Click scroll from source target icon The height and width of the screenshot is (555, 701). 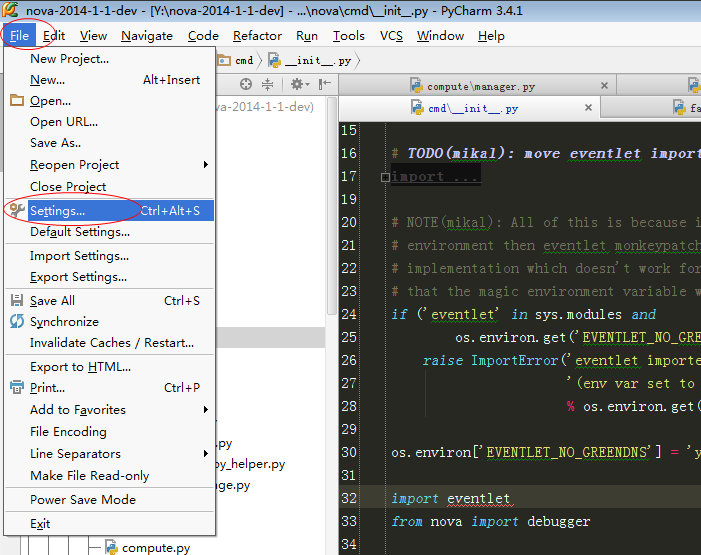(x=246, y=84)
